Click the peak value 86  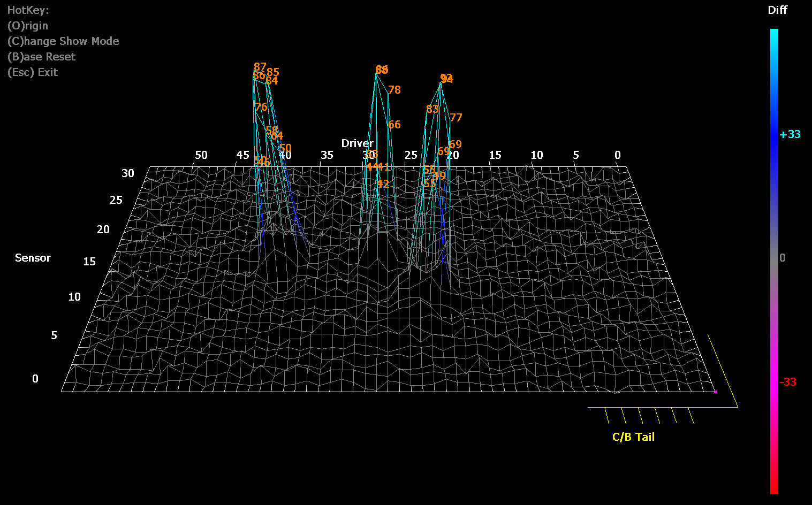(382, 70)
